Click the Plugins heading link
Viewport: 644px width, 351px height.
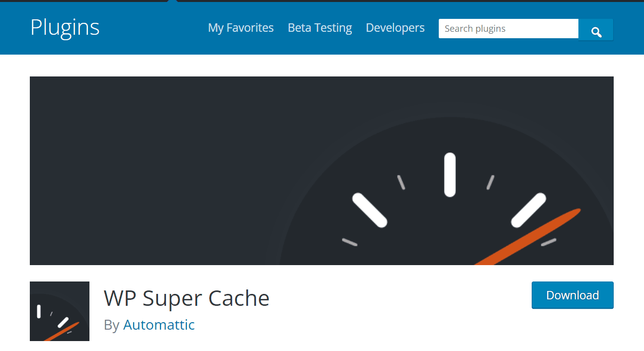(x=65, y=28)
